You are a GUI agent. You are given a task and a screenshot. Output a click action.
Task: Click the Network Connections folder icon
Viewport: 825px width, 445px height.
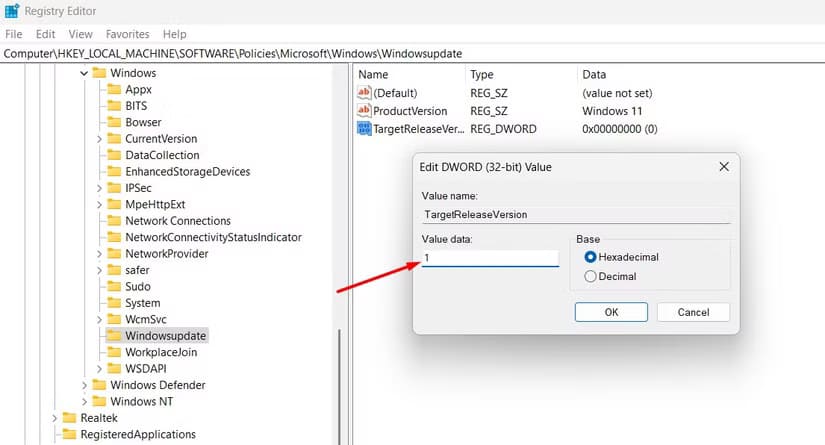pyautogui.click(x=114, y=220)
